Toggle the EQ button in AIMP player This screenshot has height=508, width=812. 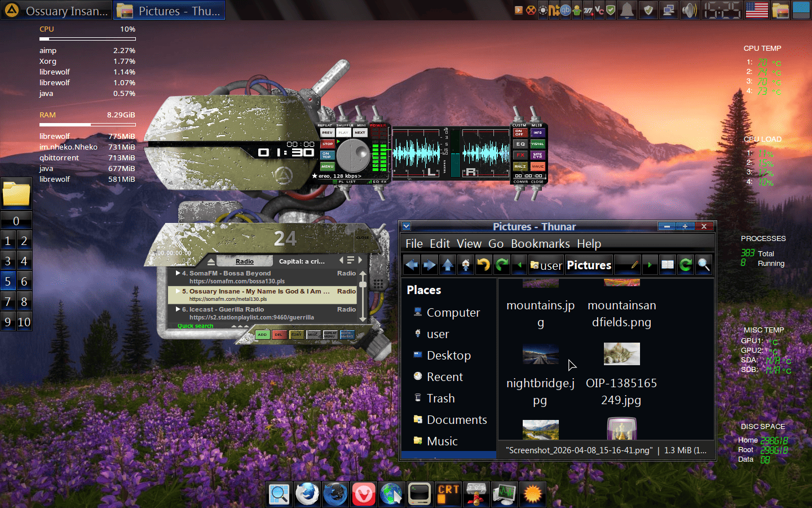(x=520, y=144)
